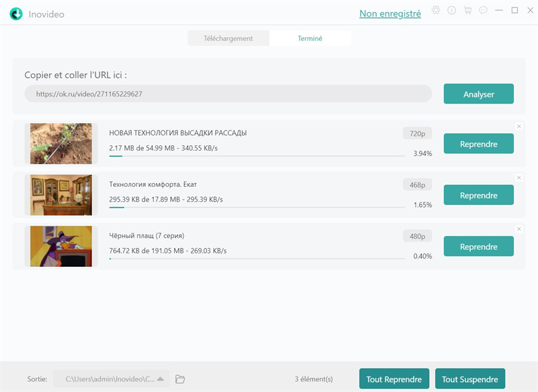This screenshot has height=392, width=538.
Task: Remove the Технология комфорта download item
Action: [518, 178]
